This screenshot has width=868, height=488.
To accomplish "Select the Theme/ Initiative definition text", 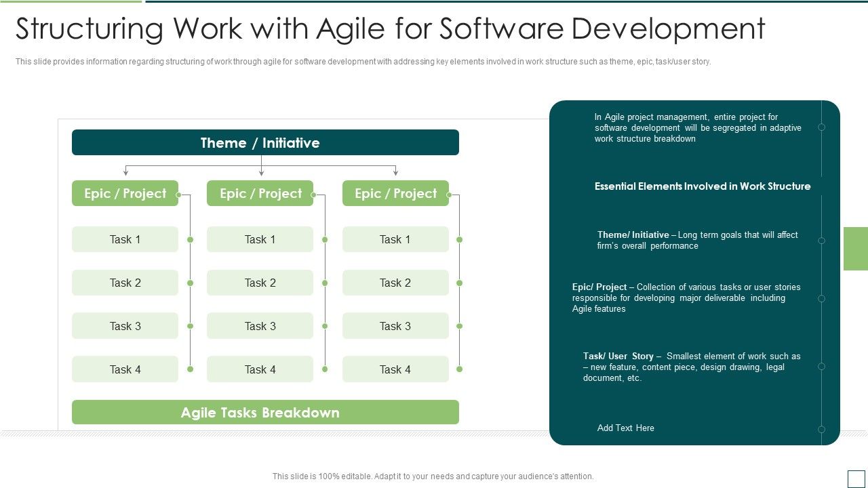I will point(698,240).
